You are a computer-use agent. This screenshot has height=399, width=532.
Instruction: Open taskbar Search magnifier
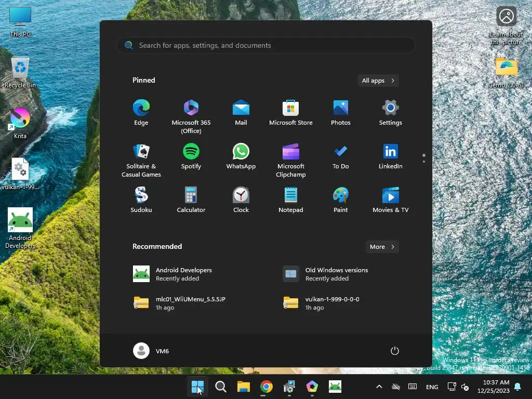[x=220, y=387]
